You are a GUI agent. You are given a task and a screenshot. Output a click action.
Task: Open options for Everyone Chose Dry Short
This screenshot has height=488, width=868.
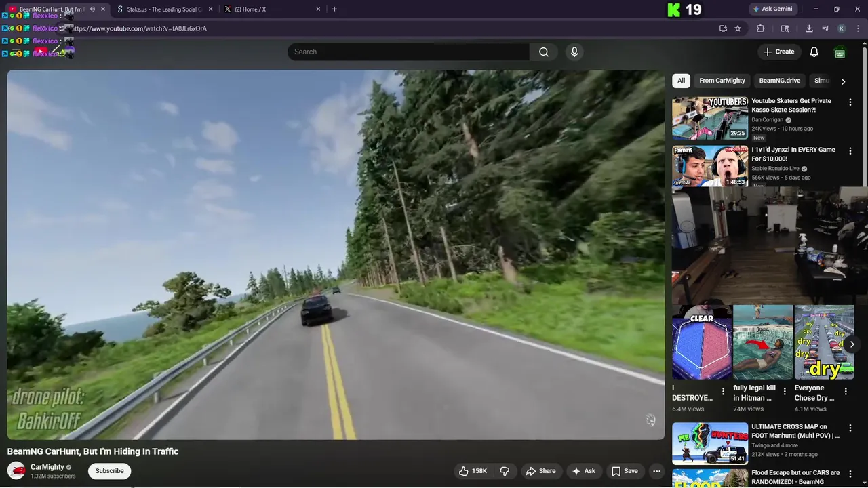coord(845,391)
